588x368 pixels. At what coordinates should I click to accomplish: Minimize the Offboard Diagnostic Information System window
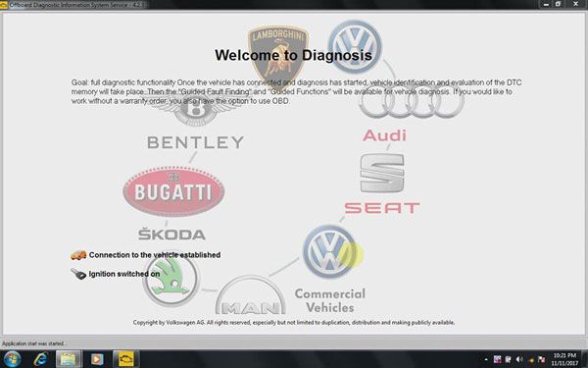click(x=546, y=4)
